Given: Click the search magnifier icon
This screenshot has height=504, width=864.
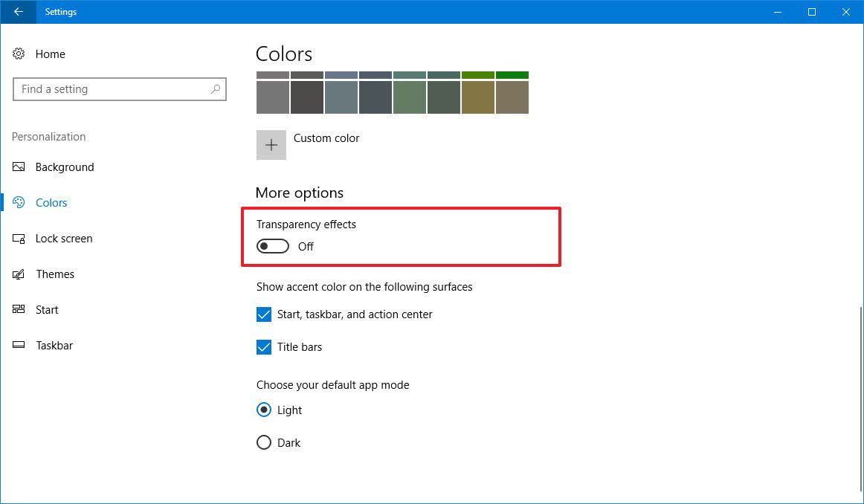Looking at the screenshot, I should pos(216,88).
